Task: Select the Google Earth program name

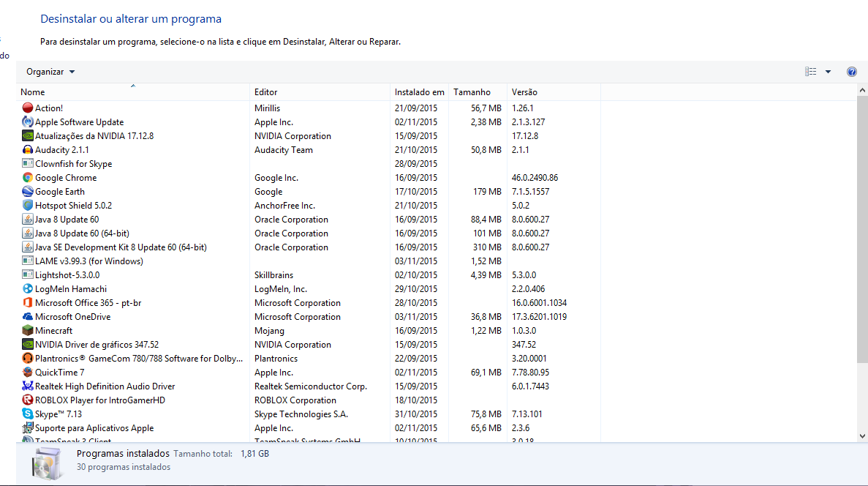Action: coord(60,191)
